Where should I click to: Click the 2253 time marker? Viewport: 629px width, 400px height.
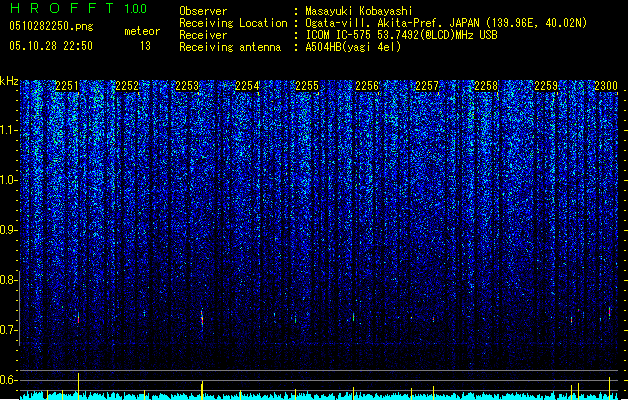(187, 86)
